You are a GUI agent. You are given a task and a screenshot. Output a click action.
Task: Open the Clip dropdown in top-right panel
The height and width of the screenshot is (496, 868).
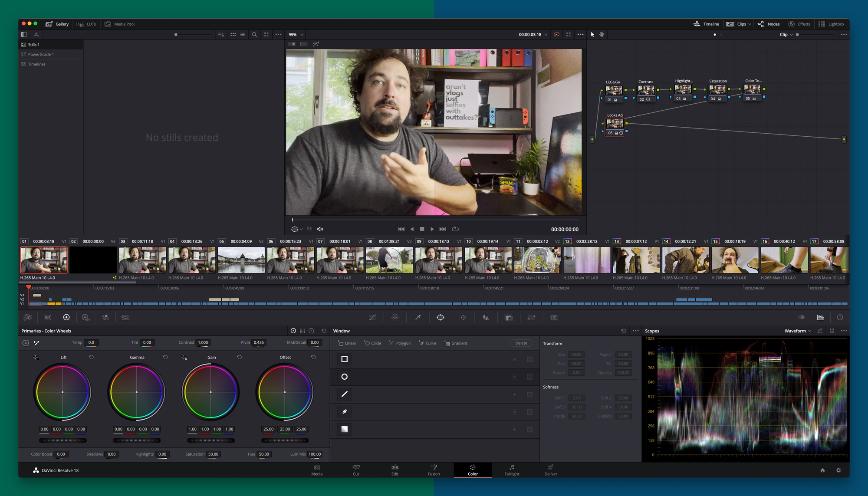click(x=786, y=35)
